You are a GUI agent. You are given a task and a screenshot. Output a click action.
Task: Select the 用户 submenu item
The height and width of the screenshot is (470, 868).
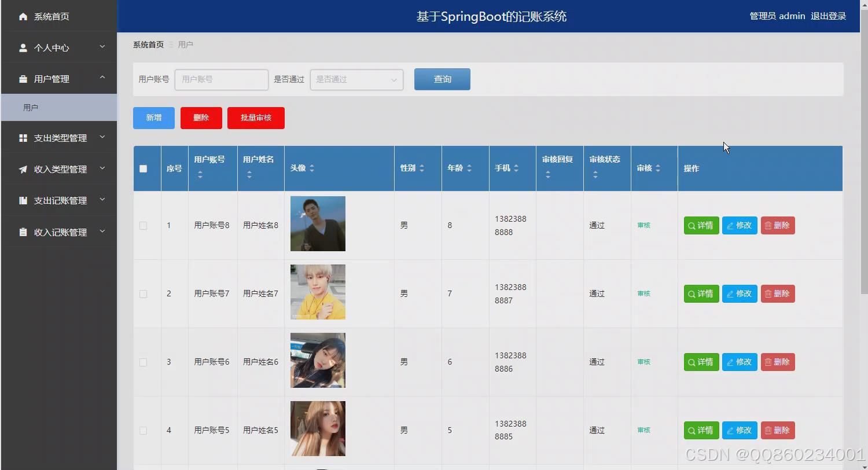[x=59, y=108]
